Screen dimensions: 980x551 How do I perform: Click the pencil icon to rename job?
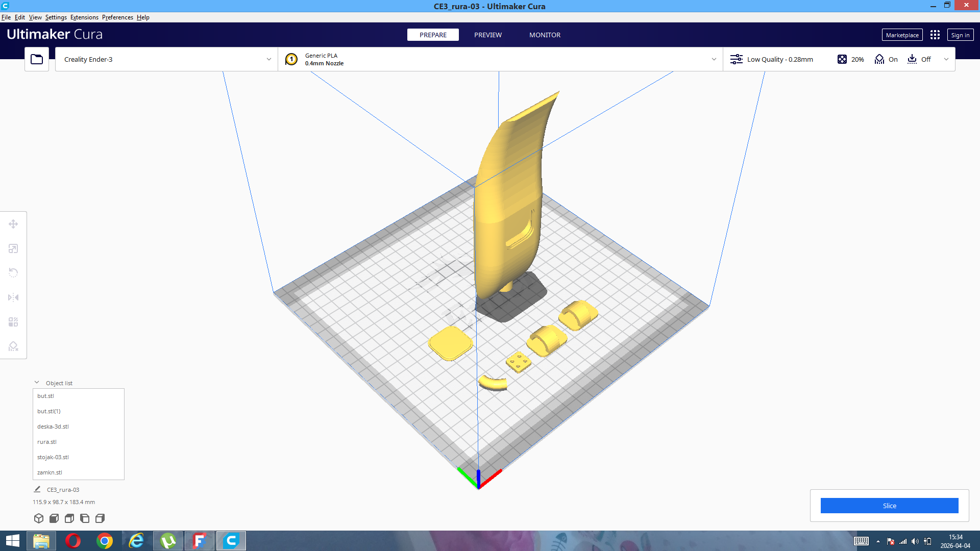tap(37, 489)
